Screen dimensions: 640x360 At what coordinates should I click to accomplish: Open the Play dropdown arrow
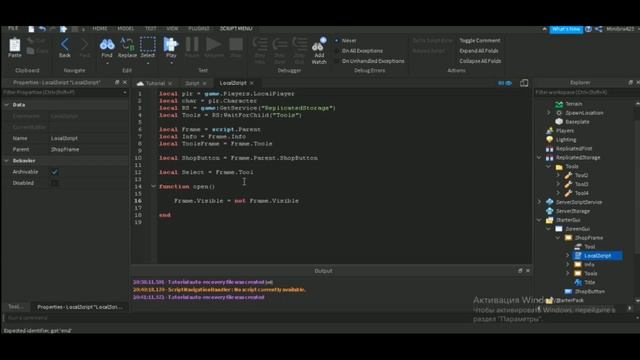pyautogui.click(x=171, y=63)
